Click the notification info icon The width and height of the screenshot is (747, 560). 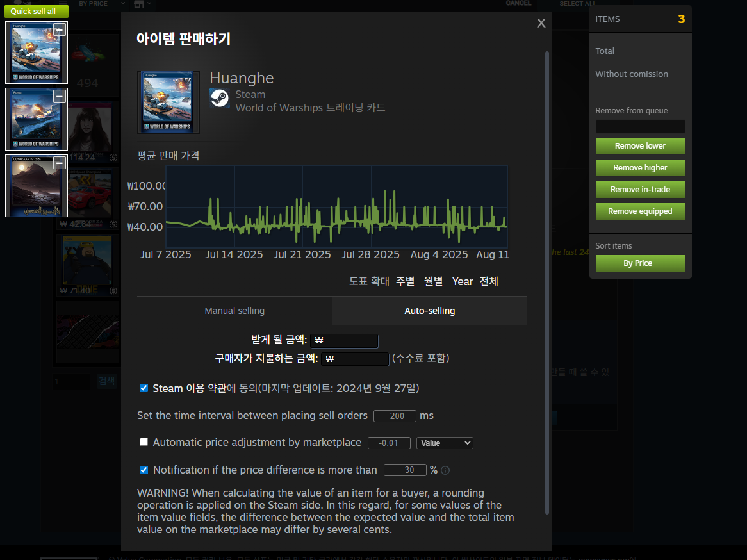point(445,470)
